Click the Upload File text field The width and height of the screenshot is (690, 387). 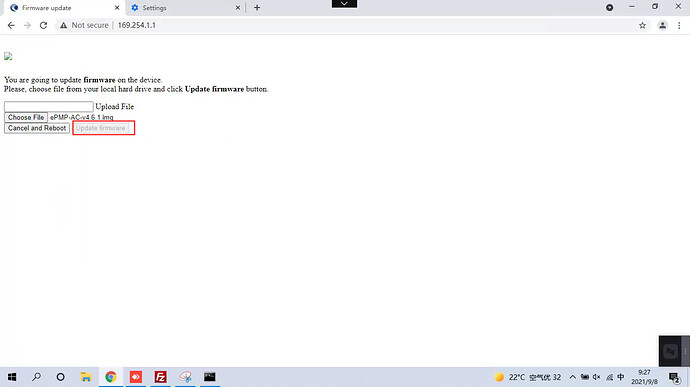point(48,107)
